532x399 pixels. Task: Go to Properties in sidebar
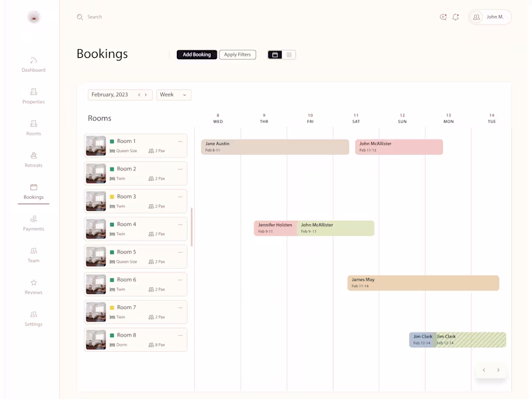click(33, 92)
